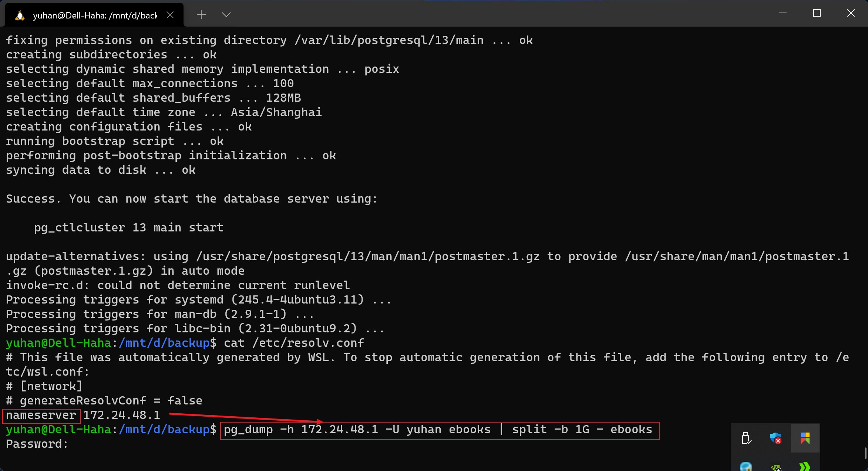Viewport: 868px width, 471px height.
Task: Click the pg_ctlcluster 13 main start command
Action: 128,227
